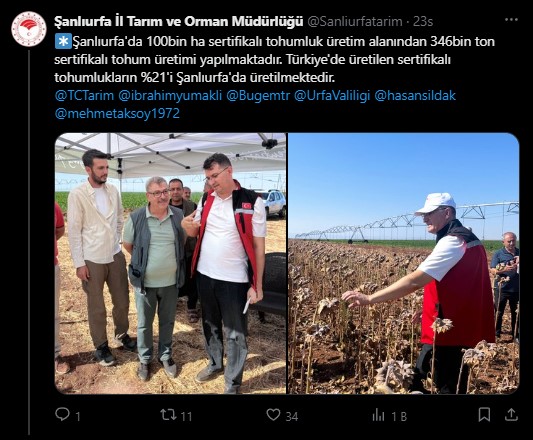Like the tweet with the heart icon
The width and height of the screenshot is (533, 440).
click(x=273, y=415)
